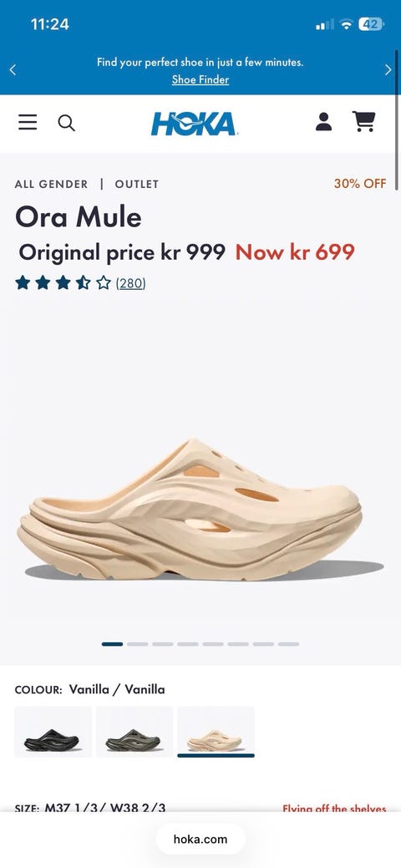Tap the OUTLET category label
The height and width of the screenshot is (868, 401).
(137, 185)
